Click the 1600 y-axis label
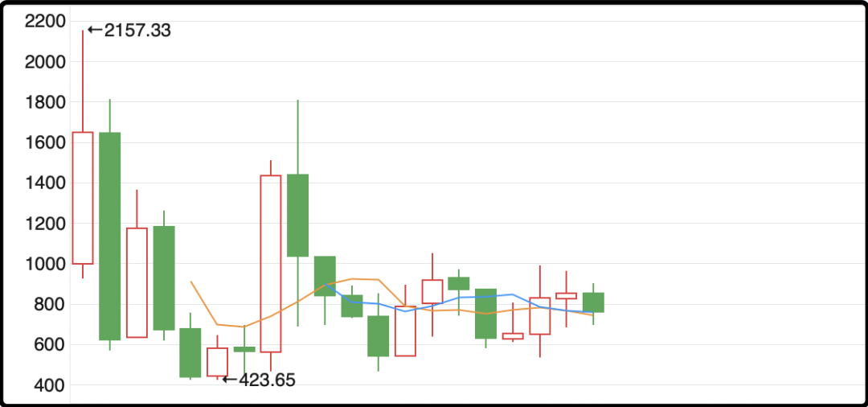Viewport: 868px width, 407px height. 45,142
